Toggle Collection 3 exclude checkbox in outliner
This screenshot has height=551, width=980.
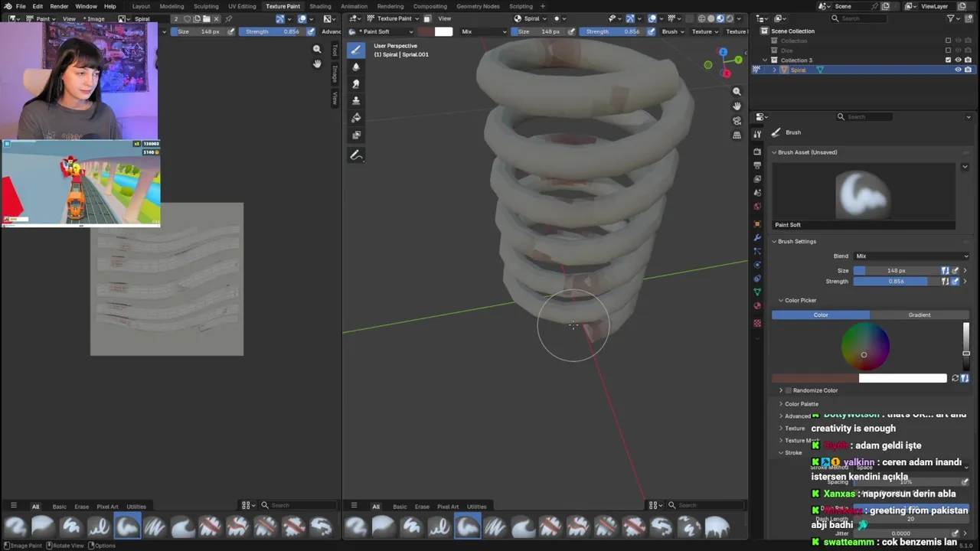(948, 60)
